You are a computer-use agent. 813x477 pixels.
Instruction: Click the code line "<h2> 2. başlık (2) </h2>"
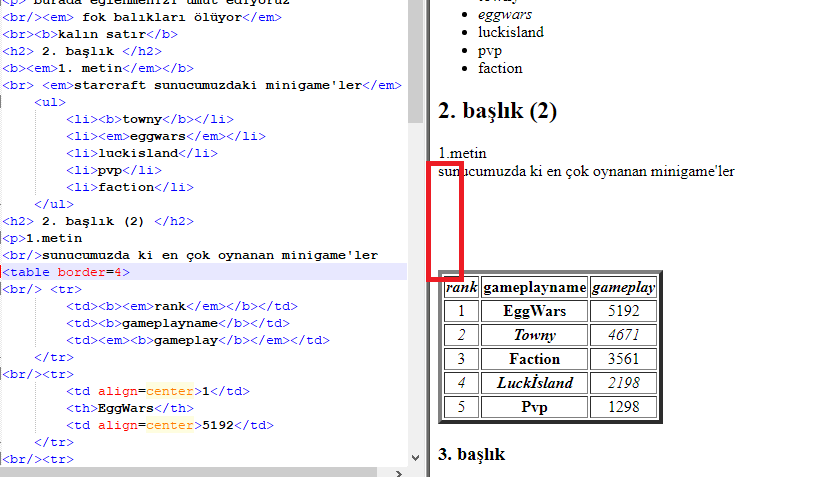98,221
